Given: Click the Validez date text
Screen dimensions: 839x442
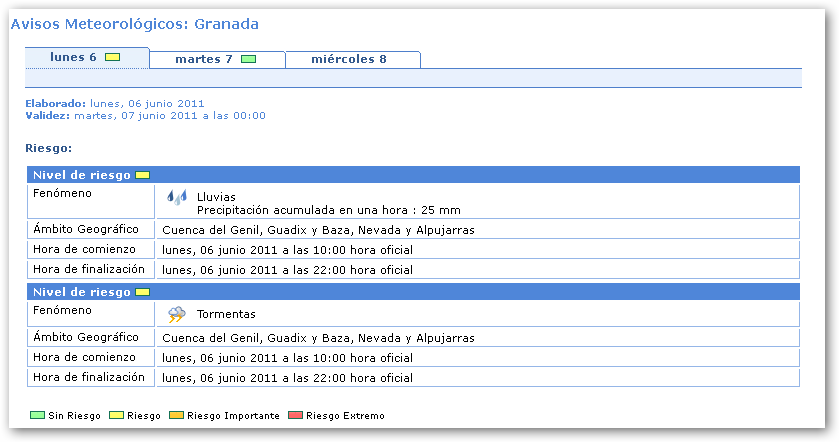Looking at the screenshot, I should click(x=169, y=115).
